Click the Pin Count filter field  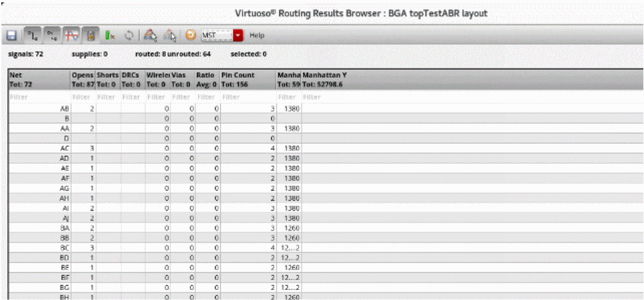coord(248,98)
